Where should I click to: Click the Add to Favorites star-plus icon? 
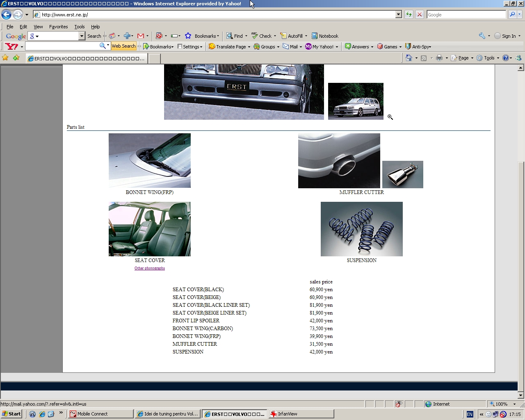pyautogui.click(x=16, y=58)
